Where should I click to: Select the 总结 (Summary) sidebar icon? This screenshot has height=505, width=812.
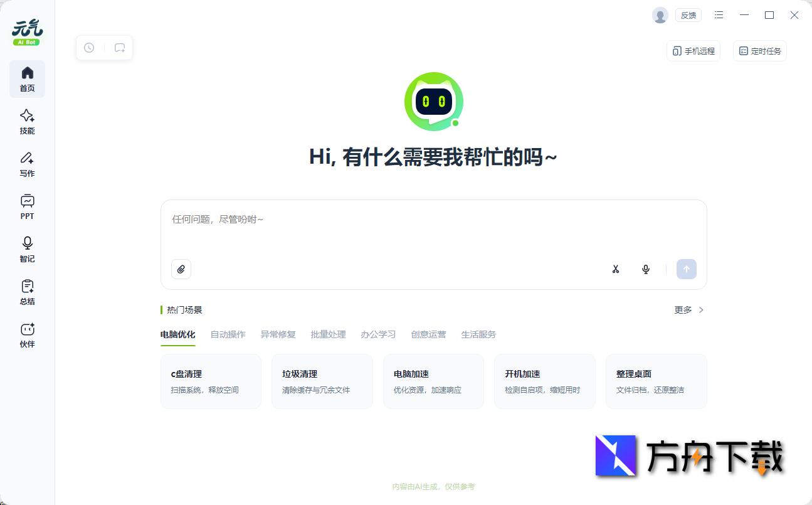pyautogui.click(x=27, y=292)
